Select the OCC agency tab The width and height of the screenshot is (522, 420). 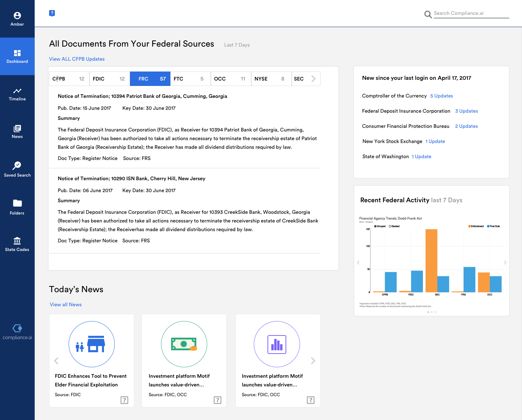coord(231,79)
